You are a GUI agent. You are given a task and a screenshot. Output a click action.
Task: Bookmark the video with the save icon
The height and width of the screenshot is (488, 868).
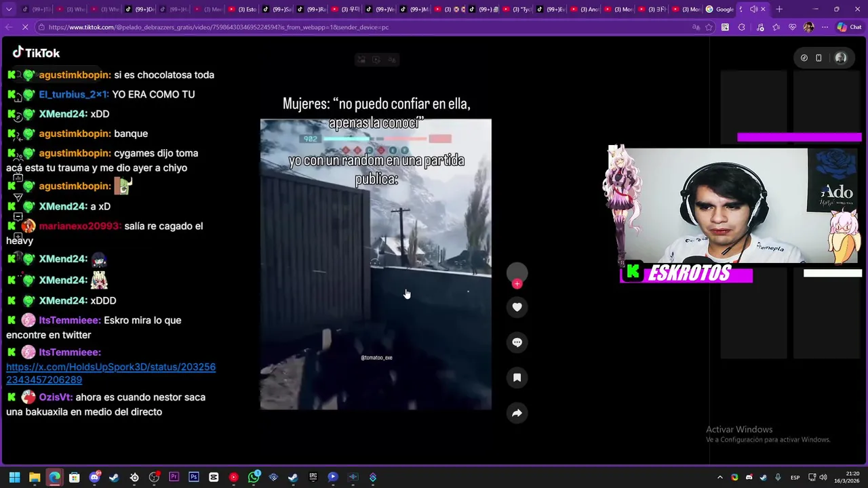pos(517,378)
